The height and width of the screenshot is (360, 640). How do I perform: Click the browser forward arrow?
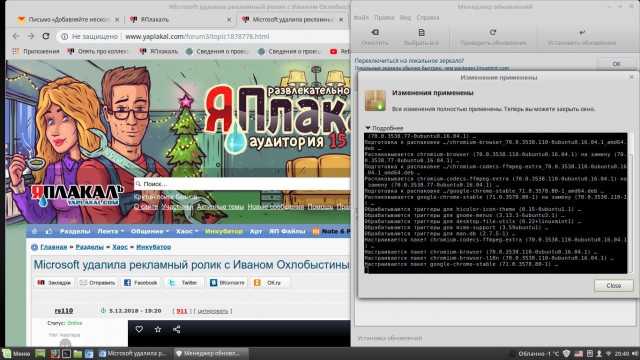pyautogui.click(x=31, y=36)
